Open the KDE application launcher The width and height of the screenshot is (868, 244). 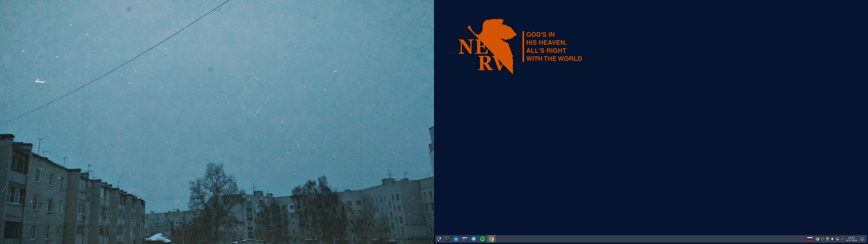439,239
